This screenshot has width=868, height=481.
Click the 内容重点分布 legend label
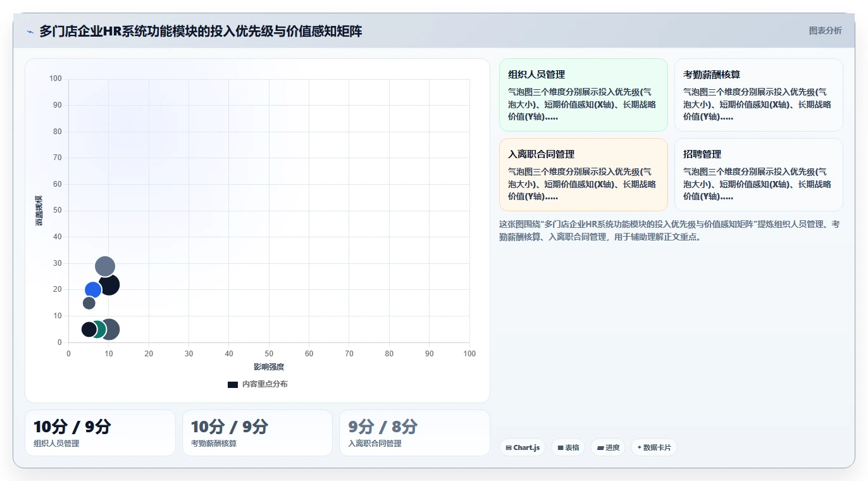point(264,384)
